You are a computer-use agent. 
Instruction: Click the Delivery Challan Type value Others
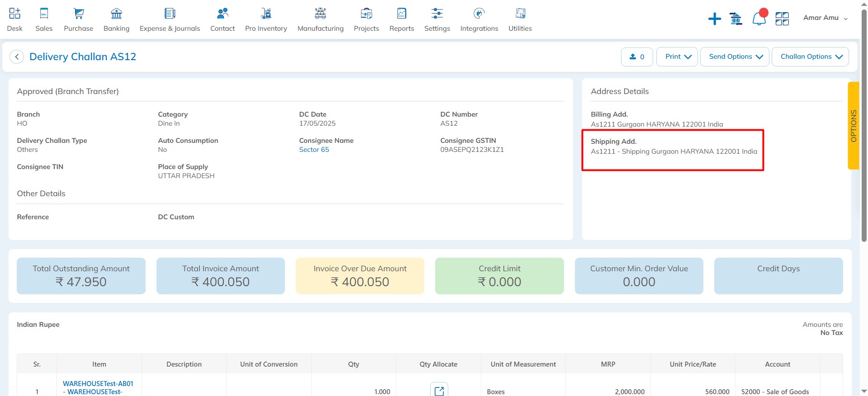[27, 150]
